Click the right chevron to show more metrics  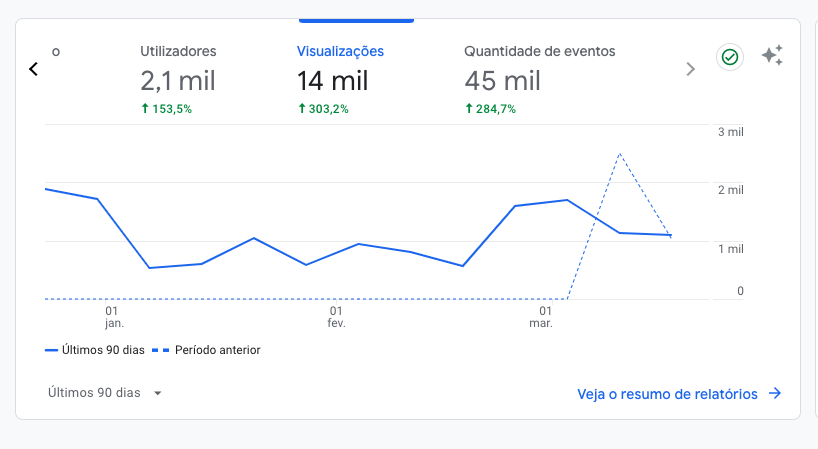(690, 69)
